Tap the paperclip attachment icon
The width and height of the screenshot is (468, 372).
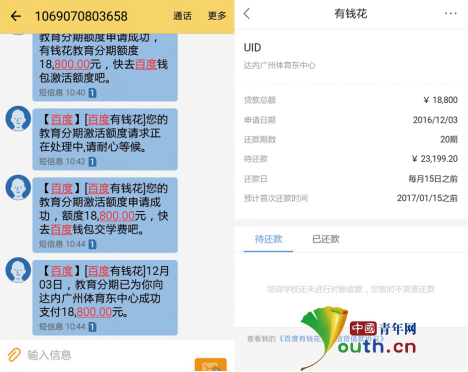[x=14, y=355]
